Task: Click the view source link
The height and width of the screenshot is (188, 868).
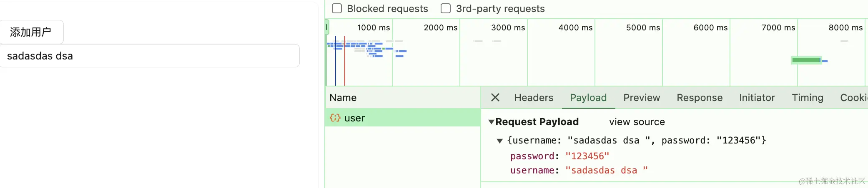Action: (x=637, y=122)
